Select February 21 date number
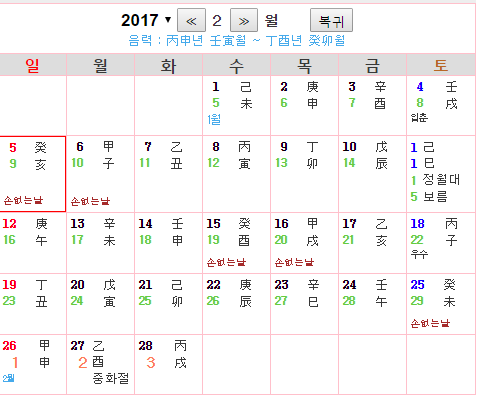The width and height of the screenshot is (480, 400). click(145, 285)
